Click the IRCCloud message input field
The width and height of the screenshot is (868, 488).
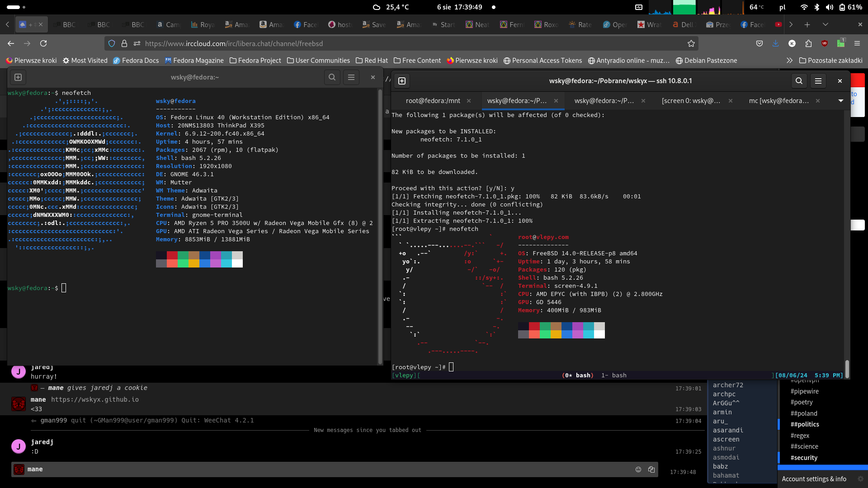click(x=335, y=469)
